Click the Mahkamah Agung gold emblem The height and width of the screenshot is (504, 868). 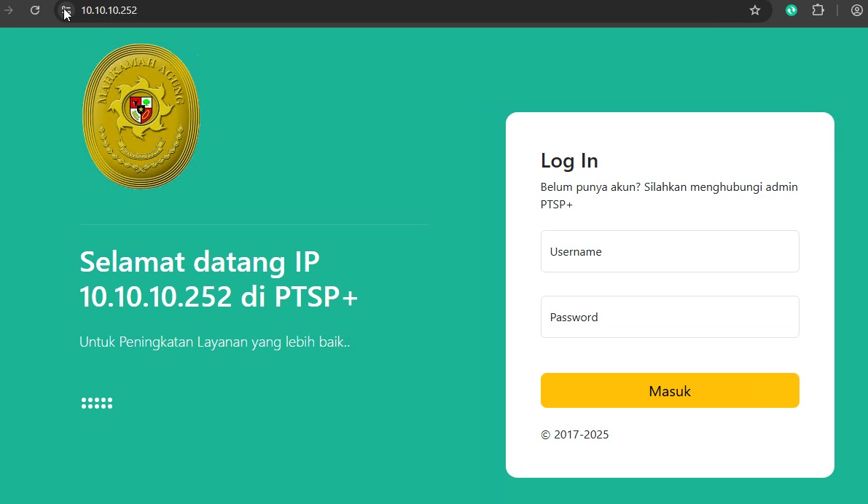pyautogui.click(x=141, y=116)
